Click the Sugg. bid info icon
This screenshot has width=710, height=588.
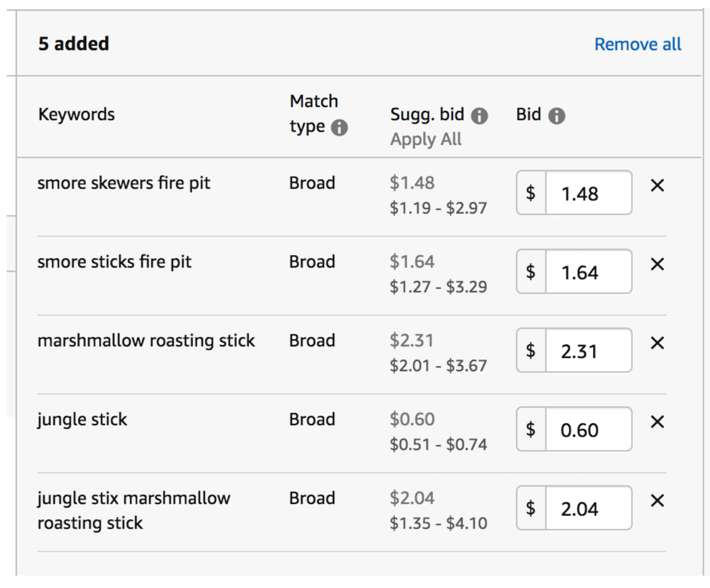(480, 116)
